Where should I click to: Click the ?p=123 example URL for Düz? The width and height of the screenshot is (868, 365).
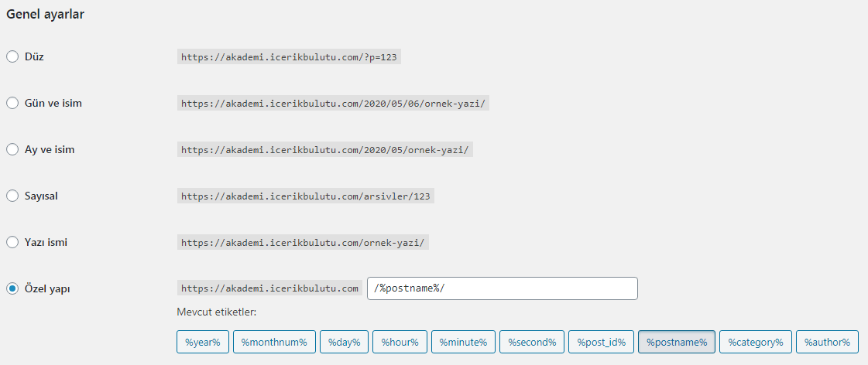[290, 57]
